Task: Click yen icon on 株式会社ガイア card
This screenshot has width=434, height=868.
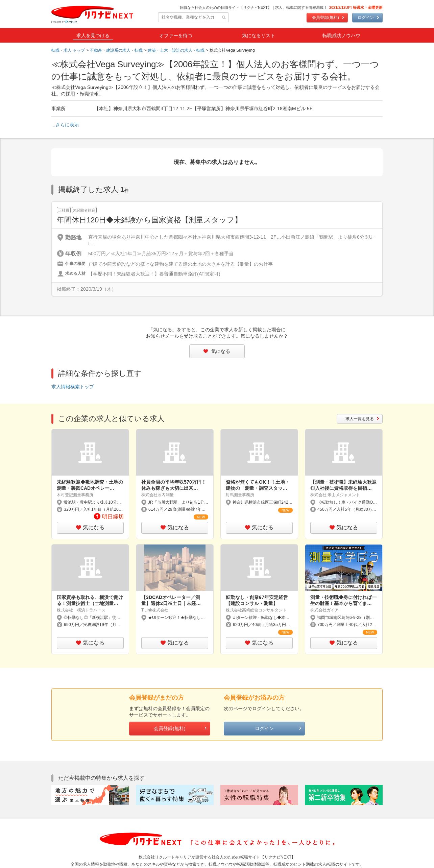Action: click(x=313, y=625)
